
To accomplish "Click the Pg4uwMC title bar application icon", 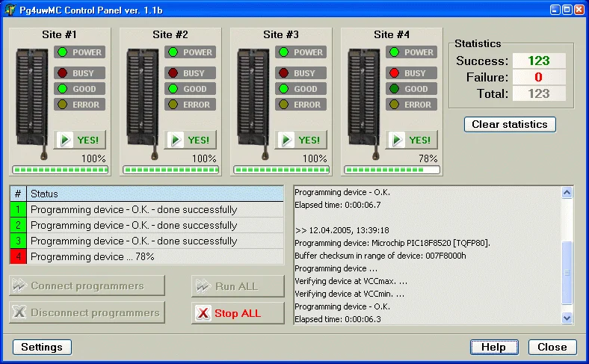I will (x=10, y=10).
